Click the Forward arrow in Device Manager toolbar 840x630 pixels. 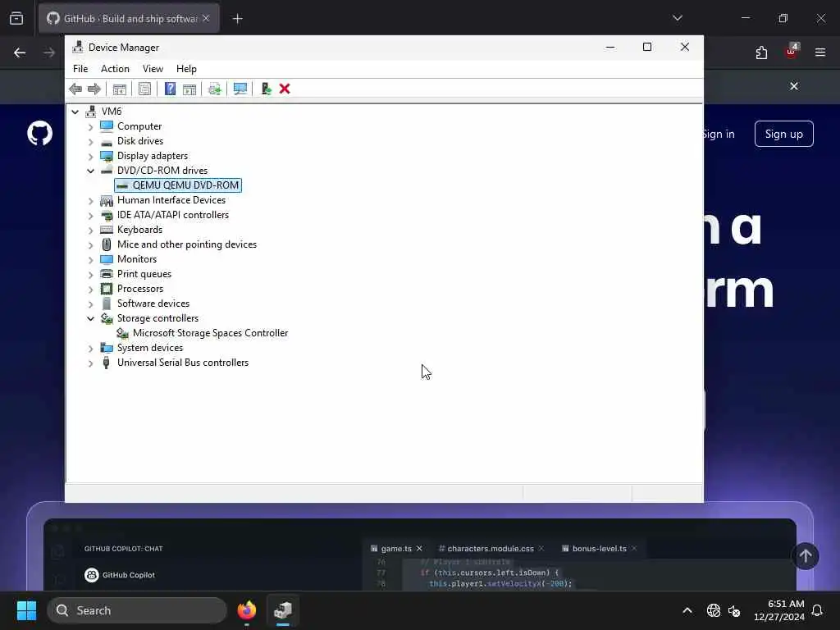tap(94, 89)
